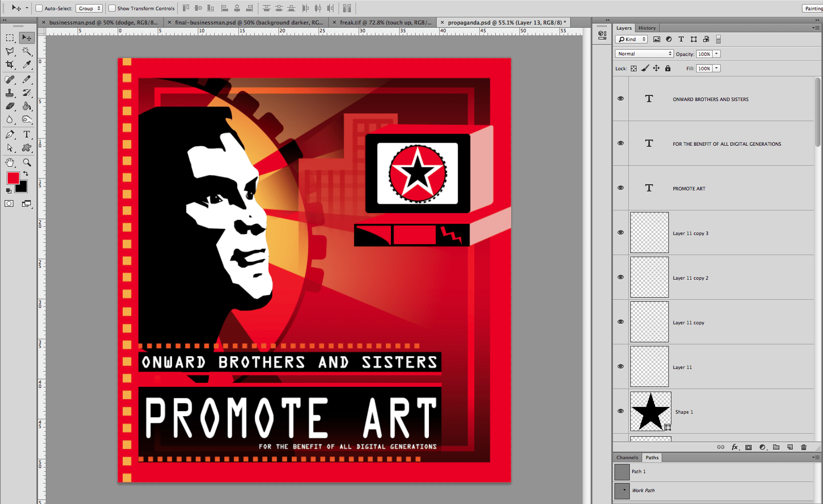
Task: Filter layers by pixel layers
Action: [657, 39]
